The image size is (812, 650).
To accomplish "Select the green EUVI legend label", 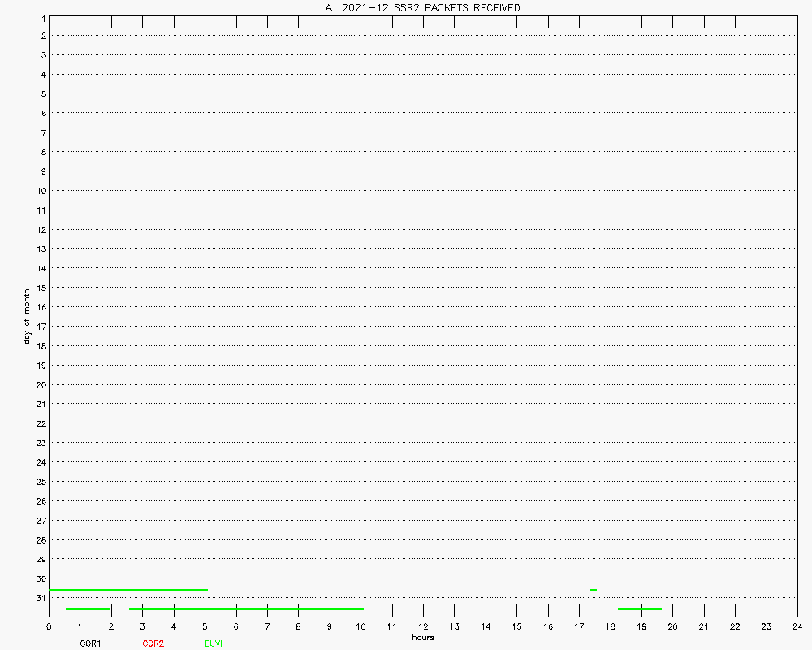I will pyautogui.click(x=214, y=643).
